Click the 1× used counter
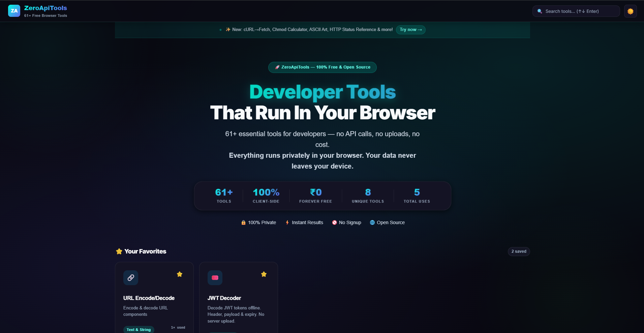644x333 pixels. pyautogui.click(x=178, y=328)
